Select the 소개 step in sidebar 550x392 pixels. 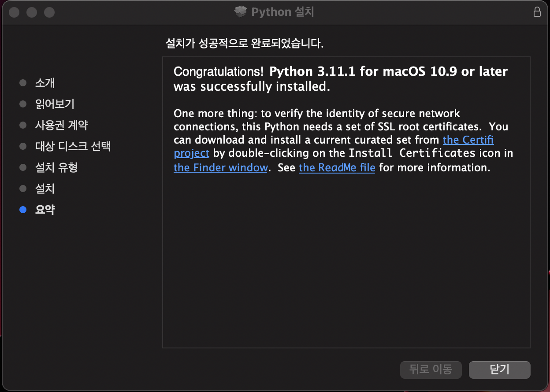click(x=45, y=83)
